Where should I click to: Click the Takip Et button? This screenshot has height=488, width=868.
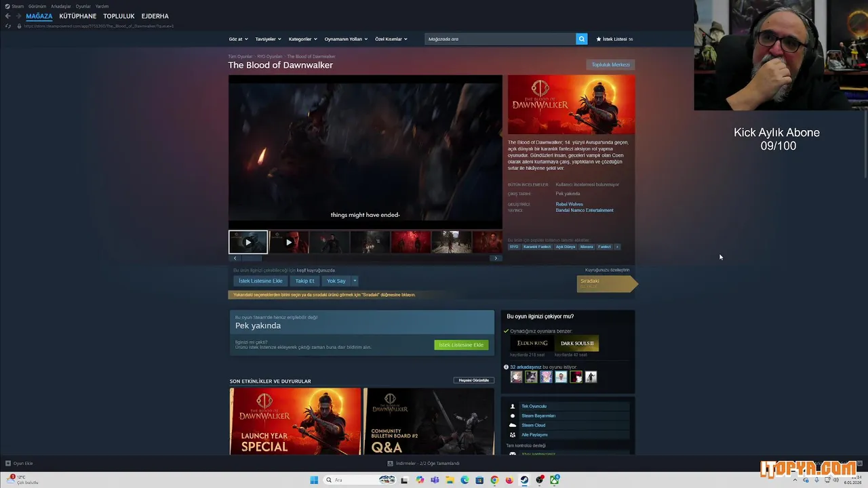[304, 281]
